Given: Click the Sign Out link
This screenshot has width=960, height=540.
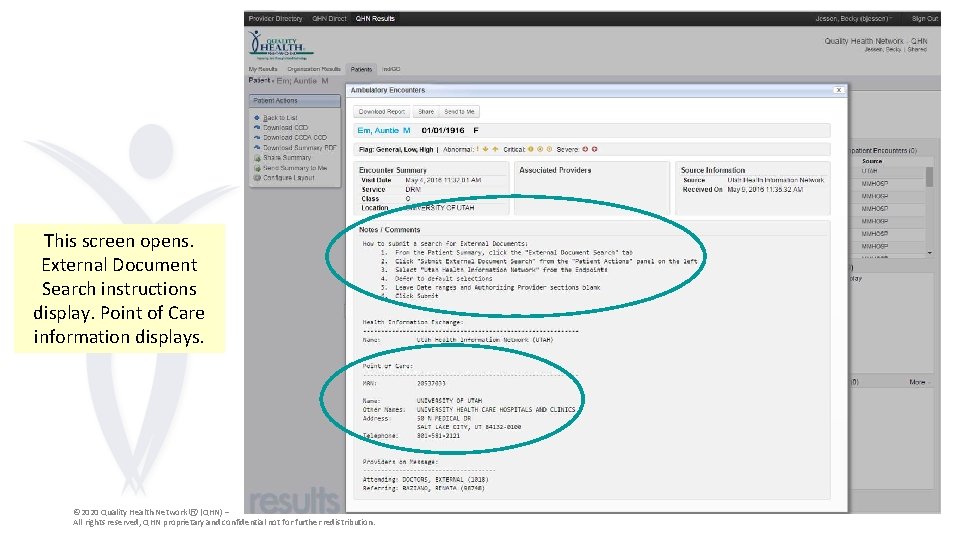Looking at the screenshot, I should click(x=924, y=18).
